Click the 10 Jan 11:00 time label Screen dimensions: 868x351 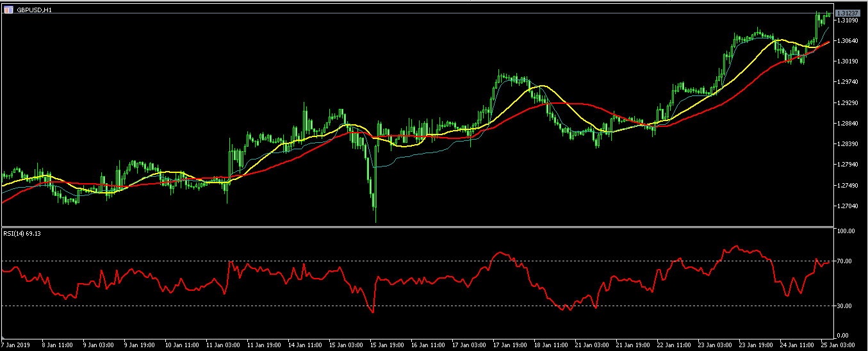pos(182,345)
